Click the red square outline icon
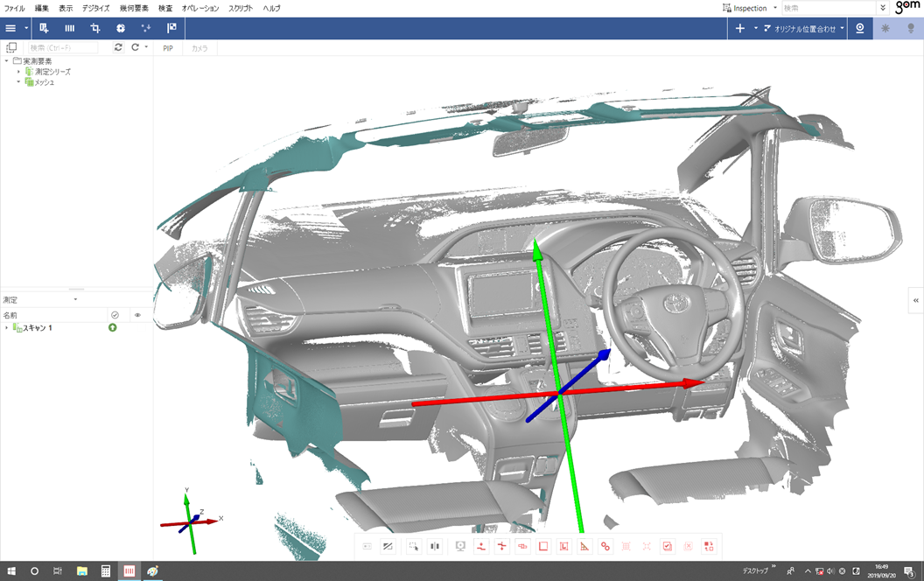This screenshot has width=924, height=581. pos(543,546)
